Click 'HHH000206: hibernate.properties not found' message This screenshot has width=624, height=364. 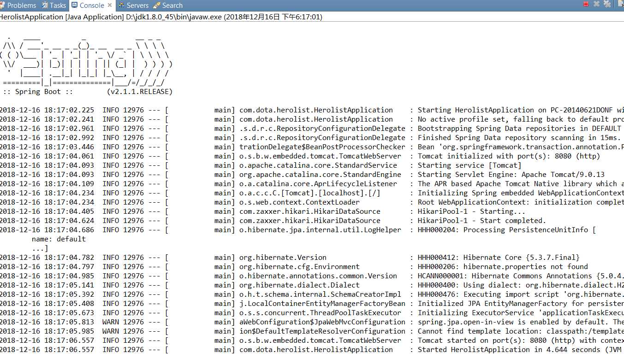(503, 267)
